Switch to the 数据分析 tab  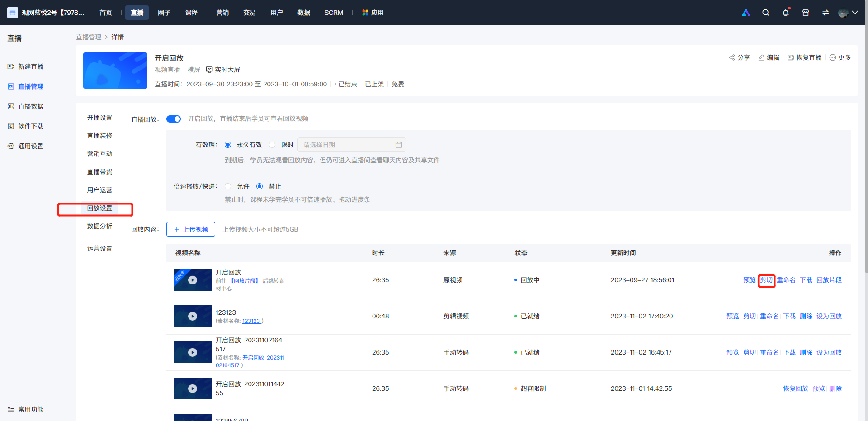99,226
